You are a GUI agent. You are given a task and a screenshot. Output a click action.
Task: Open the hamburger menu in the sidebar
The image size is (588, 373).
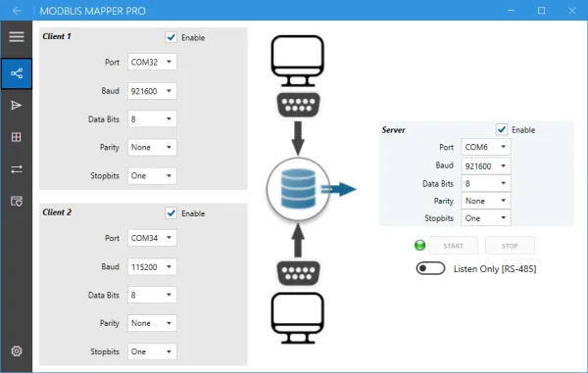[16, 36]
